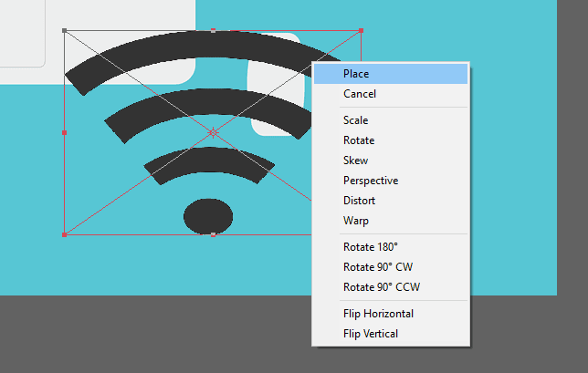The height and width of the screenshot is (373, 588).
Task: Click the WiFi icon's bottom dot
Action: [208, 216]
